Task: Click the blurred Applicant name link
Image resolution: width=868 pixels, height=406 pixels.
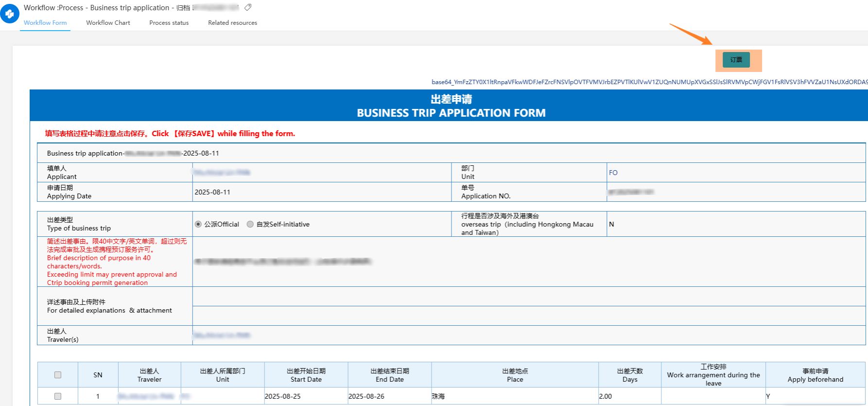Action: pos(222,173)
